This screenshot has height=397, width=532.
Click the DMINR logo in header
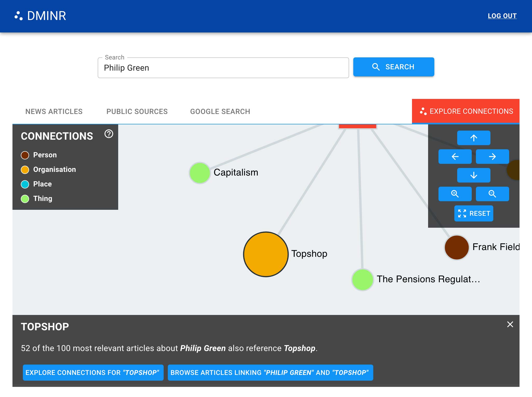coord(40,16)
